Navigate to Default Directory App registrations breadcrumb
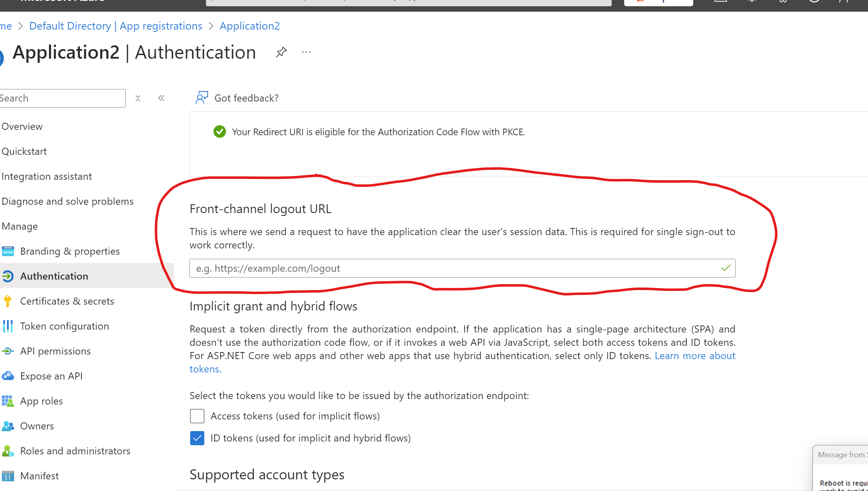This screenshot has width=868, height=491. pos(116,26)
